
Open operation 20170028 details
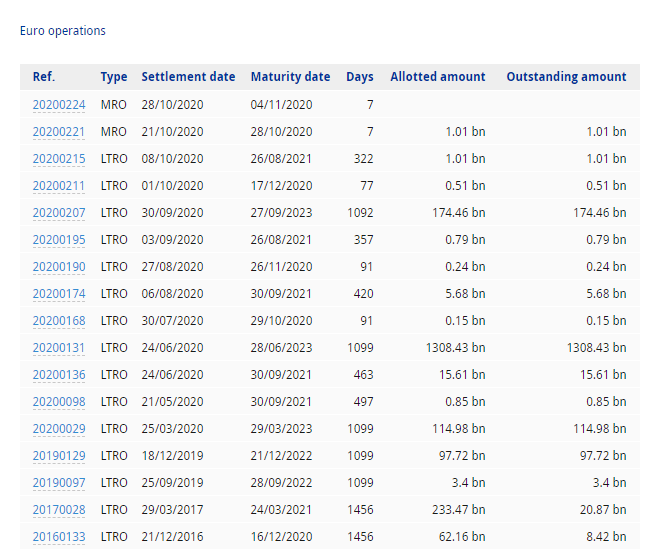pyautogui.click(x=59, y=509)
